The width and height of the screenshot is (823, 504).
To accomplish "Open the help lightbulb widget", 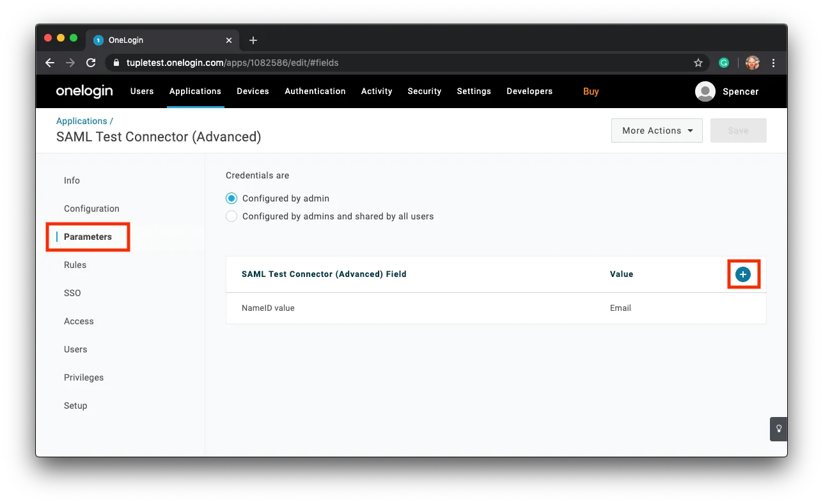I will (778, 429).
